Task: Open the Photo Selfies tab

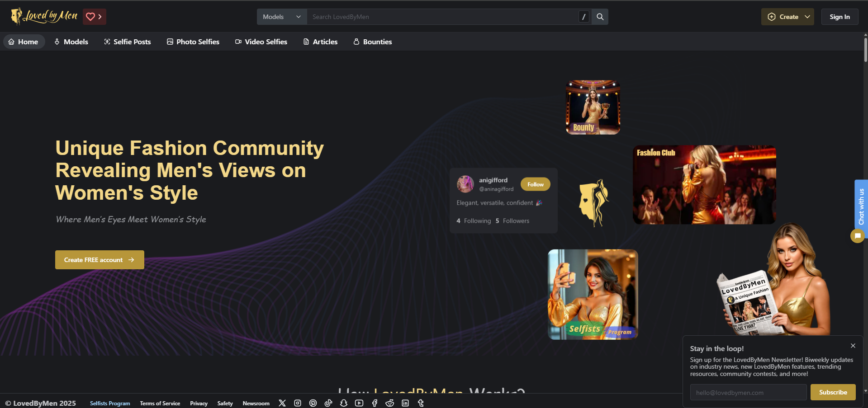Action: 193,42
